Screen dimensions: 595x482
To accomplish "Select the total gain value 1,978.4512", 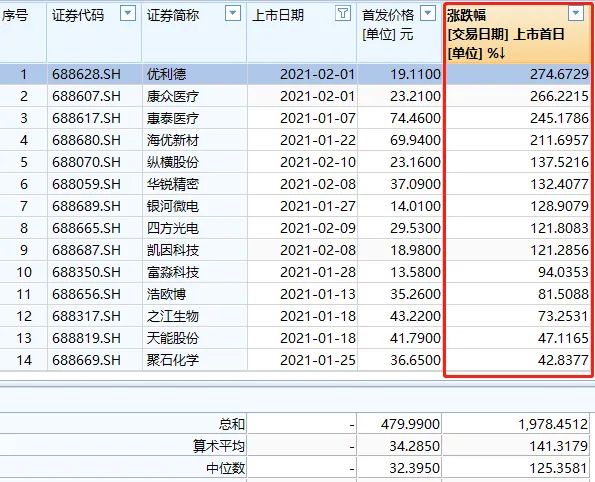I will pyautogui.click(x=553, y=424).
